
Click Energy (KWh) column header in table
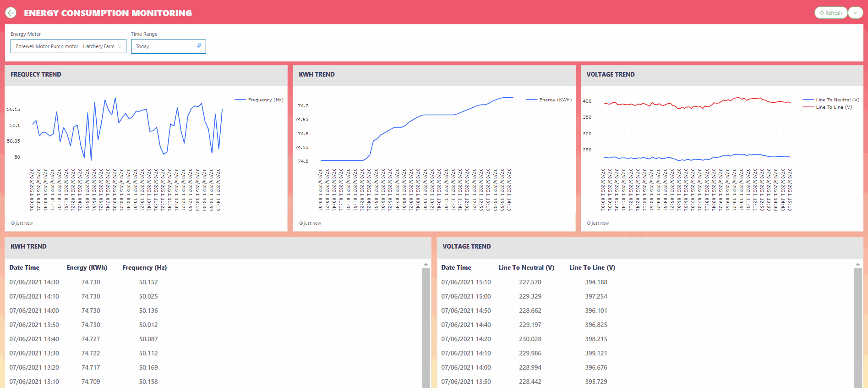point(87,268)
